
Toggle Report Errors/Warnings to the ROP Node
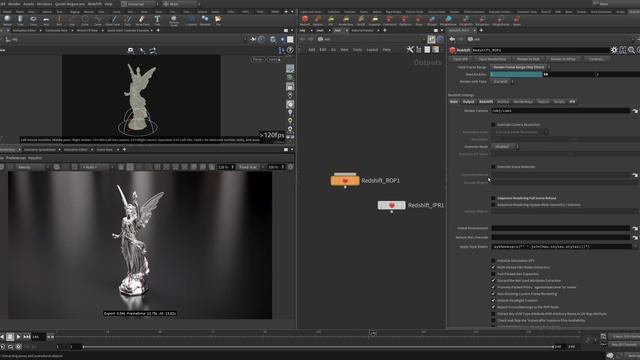coord(493,307)
